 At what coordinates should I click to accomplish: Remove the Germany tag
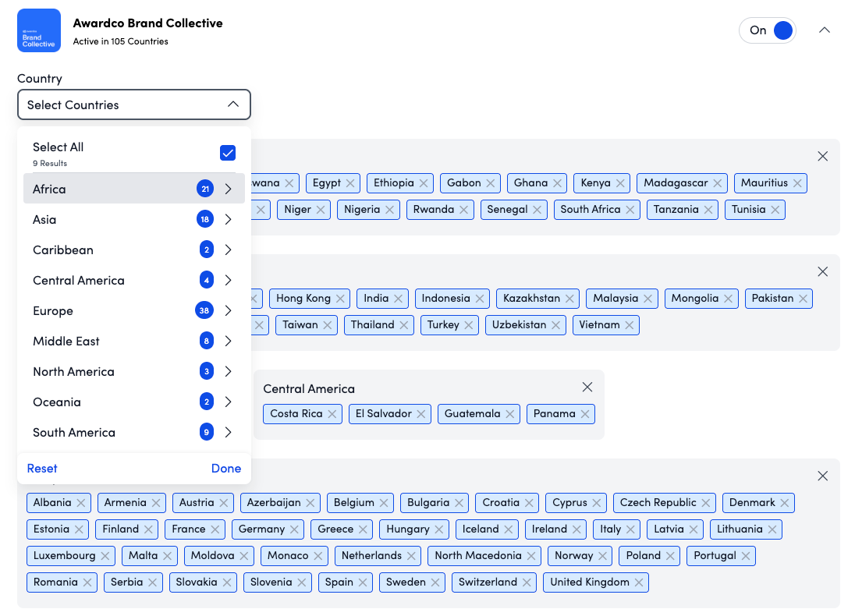294,529
